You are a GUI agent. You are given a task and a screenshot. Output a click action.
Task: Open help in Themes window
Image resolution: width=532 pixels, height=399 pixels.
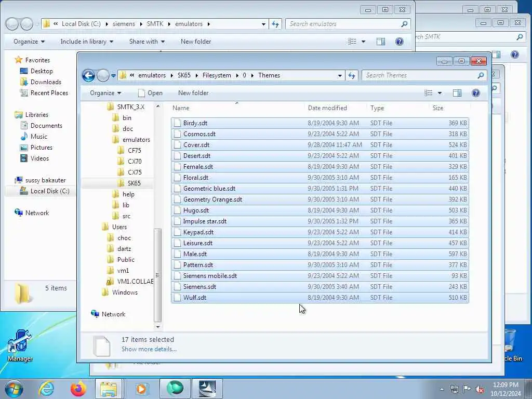pyautogui.click(x=476, y=93)
